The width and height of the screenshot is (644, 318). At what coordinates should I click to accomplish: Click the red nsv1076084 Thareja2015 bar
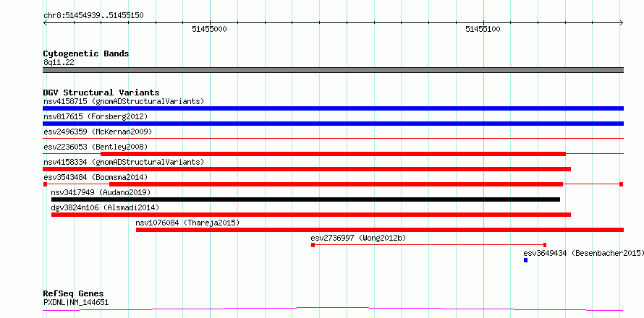pos(380,230)
